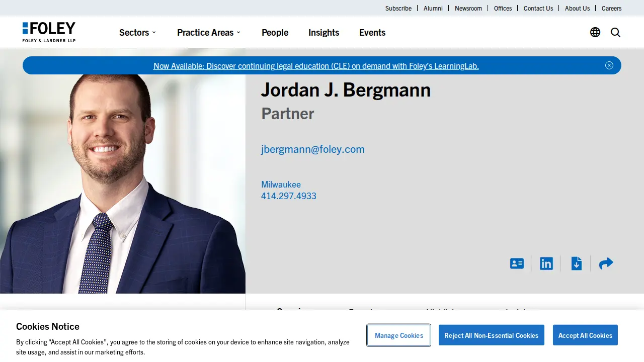The width and height of the screenshot is (644, 362).
Task: Open the People menu item
Action: pos(275,32)
